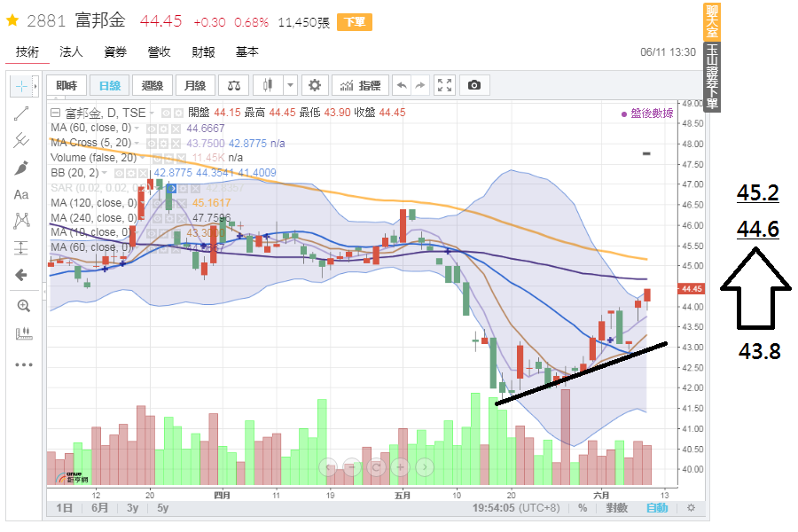Screen dimensions: 798x532
Task: Collapse the indicator legend with minus box
Action: (56, 113)
